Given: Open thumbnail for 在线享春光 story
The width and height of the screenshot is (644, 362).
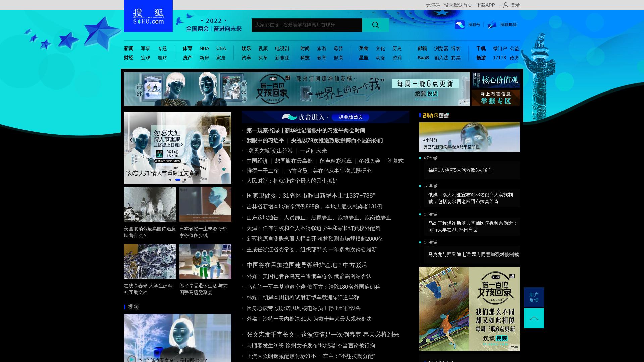Looking at the screenshot, I should click(x=150, y=261).
